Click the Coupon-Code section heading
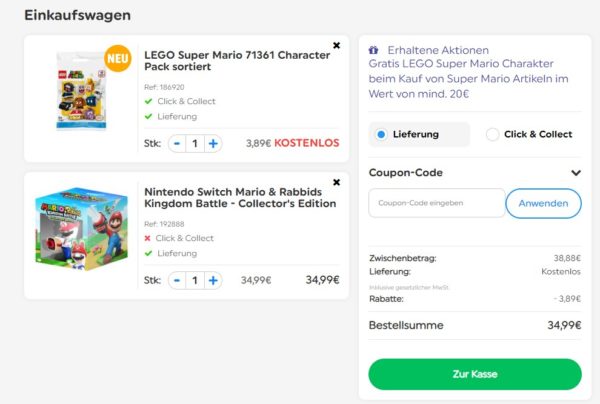The width and height of the screenshot is (600, 404). click(x=405, y=173)
